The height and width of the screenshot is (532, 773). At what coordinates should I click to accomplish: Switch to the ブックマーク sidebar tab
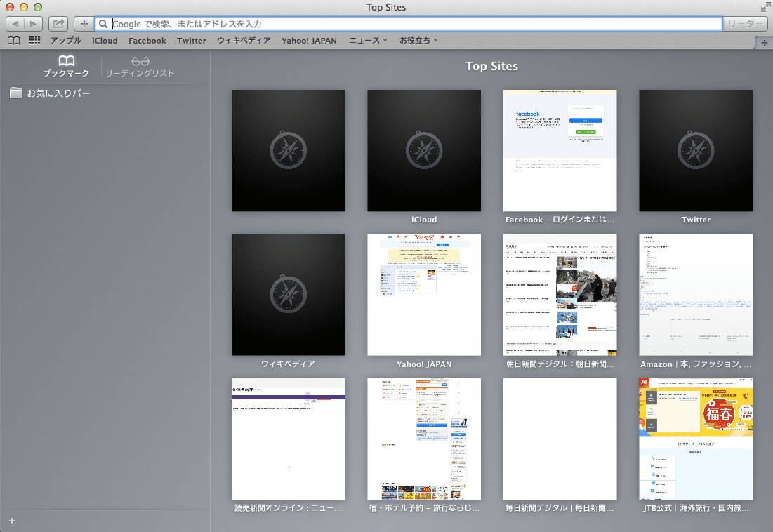point(66,67)
